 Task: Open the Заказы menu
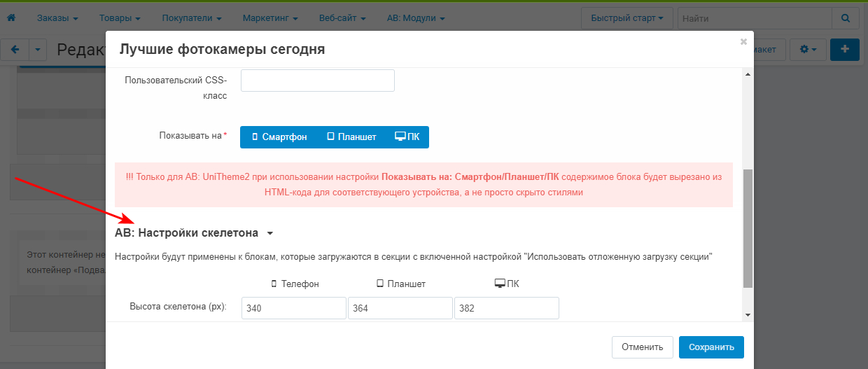click(x=57, y=18)
